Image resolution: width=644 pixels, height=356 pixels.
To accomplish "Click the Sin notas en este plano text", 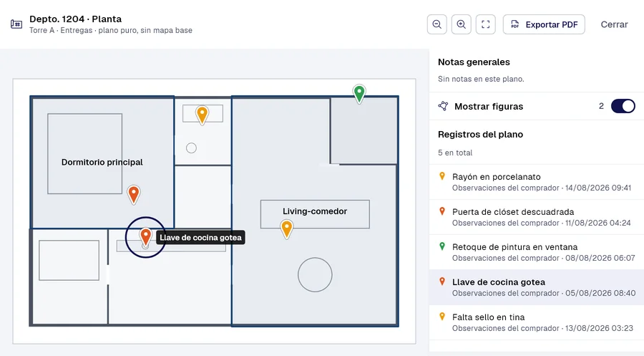I will [x=481, y=79].
